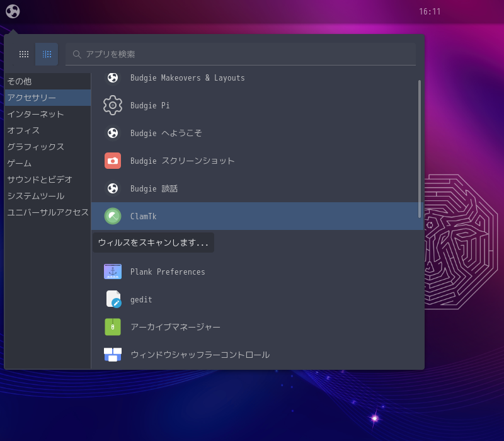The image size is (504, 441).
Task: Click the 16:11 clock in panel
Action: [430, 11]
